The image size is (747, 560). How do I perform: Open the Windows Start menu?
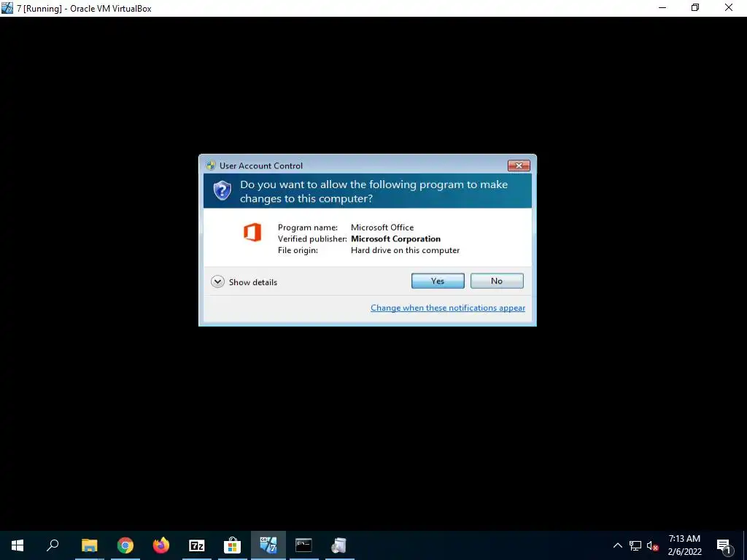click(x=18, y=545)
